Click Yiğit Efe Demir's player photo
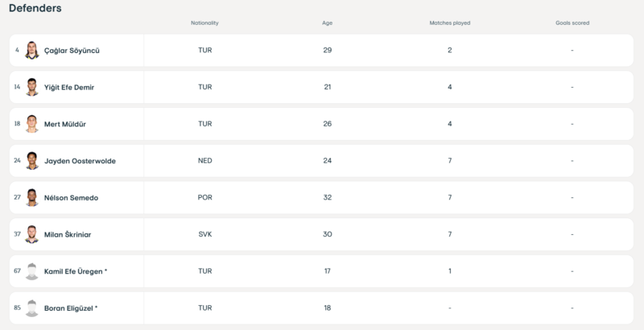 pos(32,87)
